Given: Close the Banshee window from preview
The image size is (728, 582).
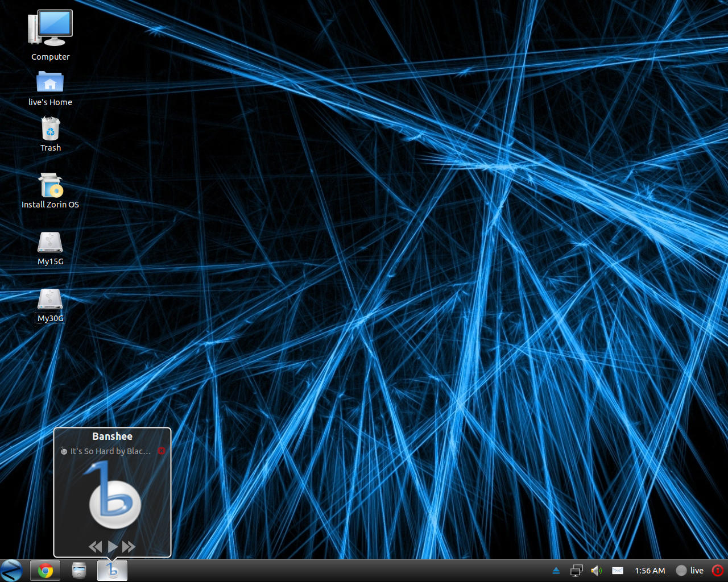Looking at the screenshot, I should [x=162, y=451].
